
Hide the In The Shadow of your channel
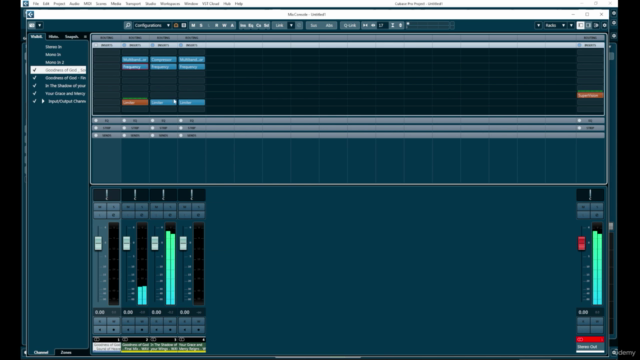(x=34, y=86)
